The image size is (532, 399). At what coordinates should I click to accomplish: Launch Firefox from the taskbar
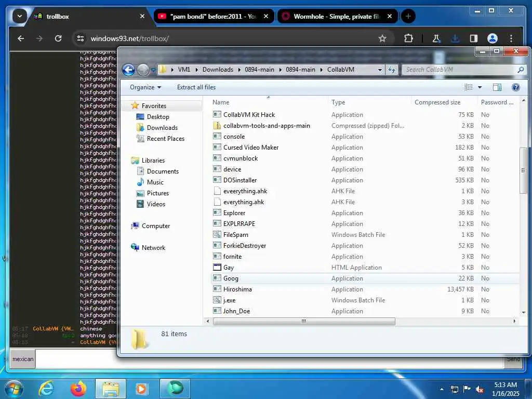coord(78,389)
